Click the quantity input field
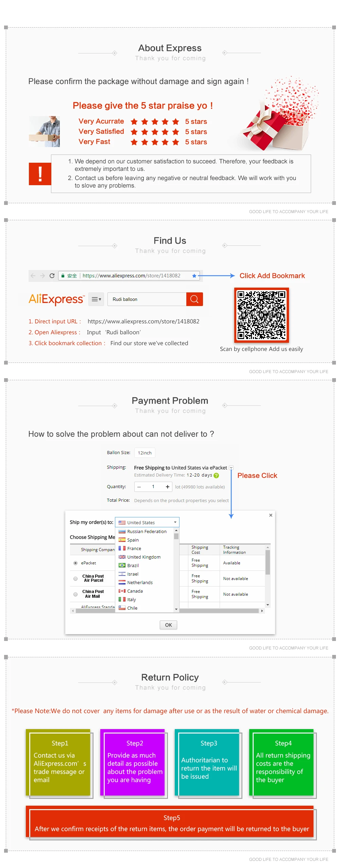340x868 pixels. (153, 487)
